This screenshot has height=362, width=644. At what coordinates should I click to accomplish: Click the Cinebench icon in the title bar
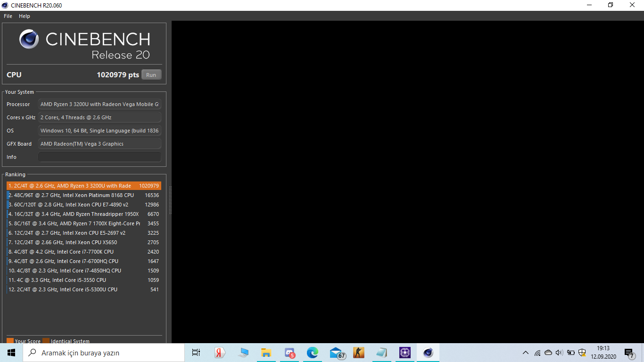click(5, 5)
